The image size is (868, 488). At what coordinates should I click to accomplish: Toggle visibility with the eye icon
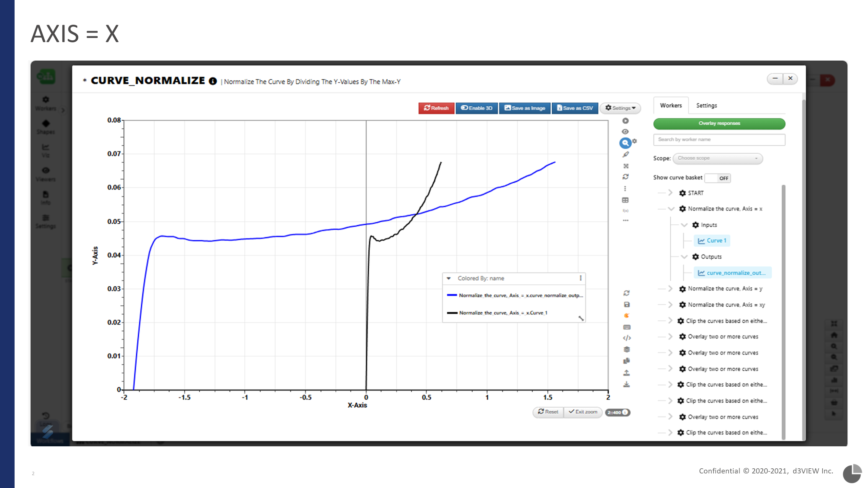point(626,132)
